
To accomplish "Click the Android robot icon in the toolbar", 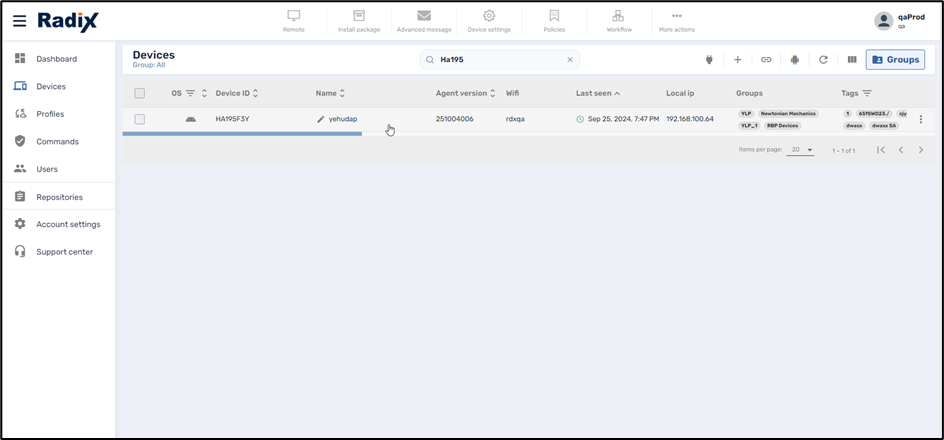I will (x=794, y=60).
